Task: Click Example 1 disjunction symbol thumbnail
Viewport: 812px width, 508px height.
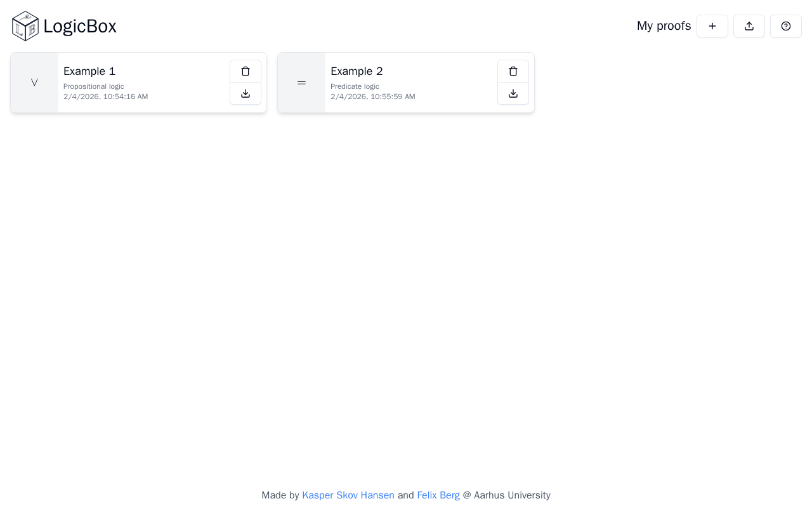Action: pyautogui.click(x=34, y=83)
